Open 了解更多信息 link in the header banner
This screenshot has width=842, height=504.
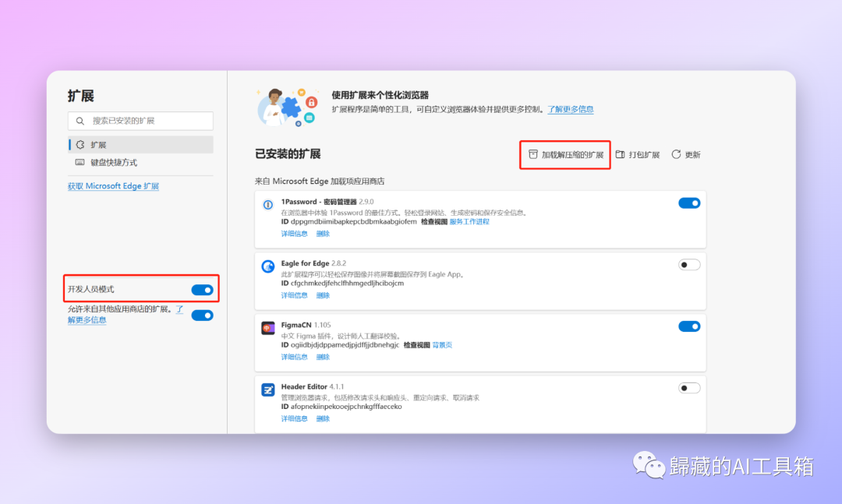click(x=570, y=110)
